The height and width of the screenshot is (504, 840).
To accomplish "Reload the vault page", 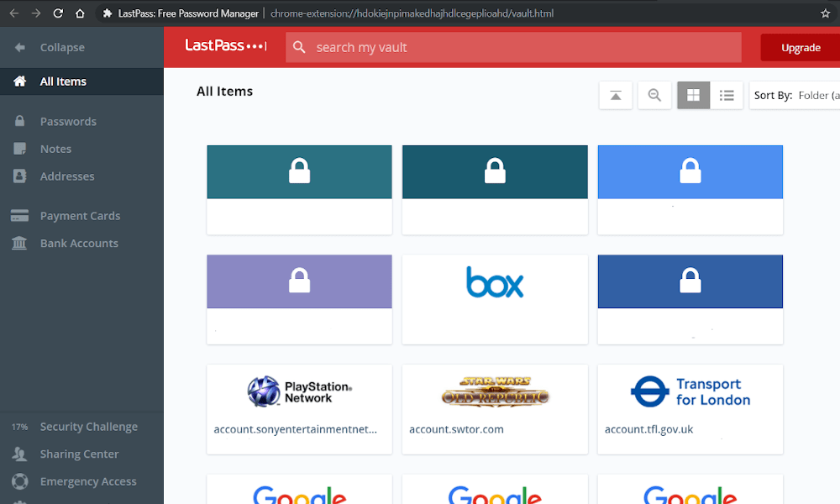I will pos(58,13).
